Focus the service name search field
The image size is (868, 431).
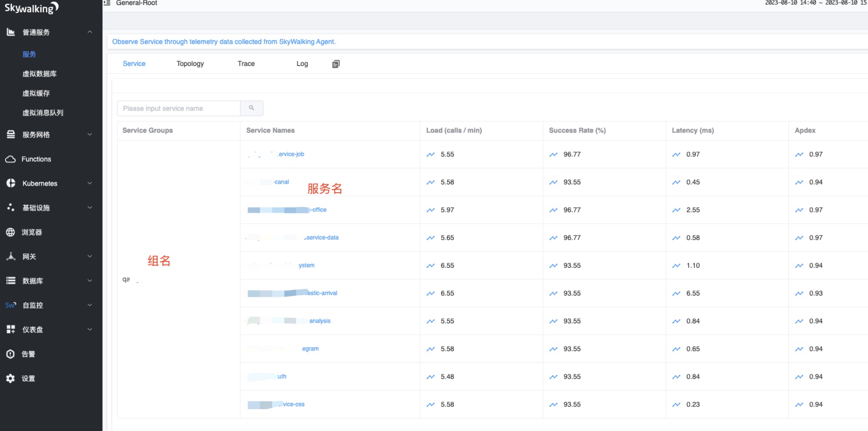click(x=179, y=108)
